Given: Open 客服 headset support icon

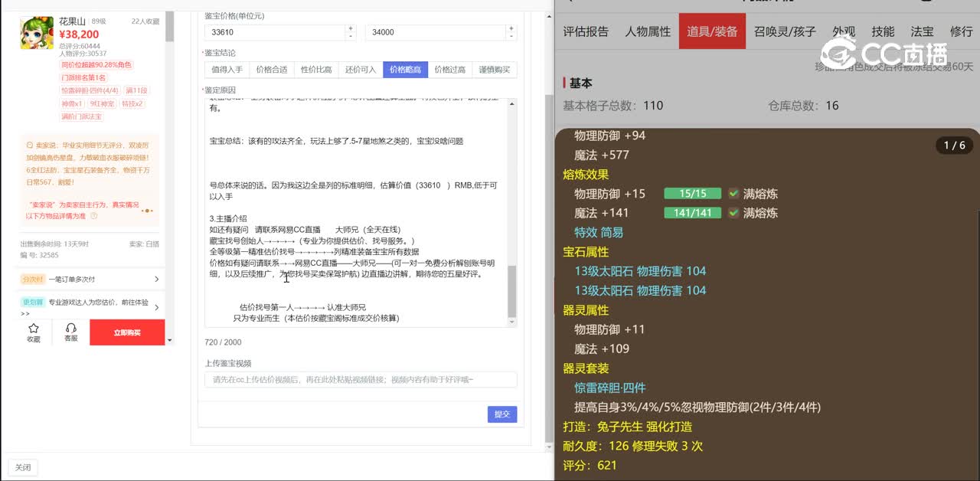Looking at the screenshot, I should pos(70,329).
